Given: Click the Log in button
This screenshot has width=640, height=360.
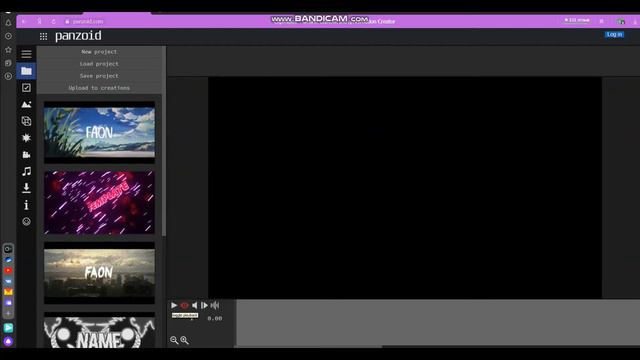Looking at the screenshot, I should coord(614,34).
